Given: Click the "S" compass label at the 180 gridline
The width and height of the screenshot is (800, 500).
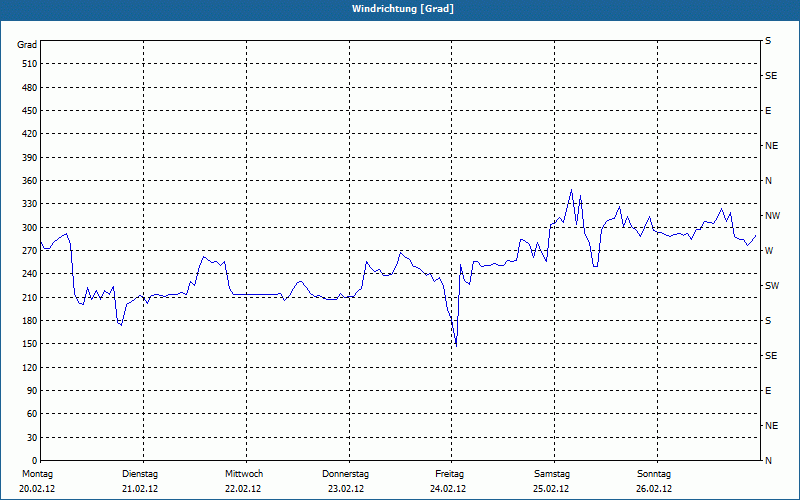Looking at the screenshot, I should pyautogui.click(x=768, y=321).
